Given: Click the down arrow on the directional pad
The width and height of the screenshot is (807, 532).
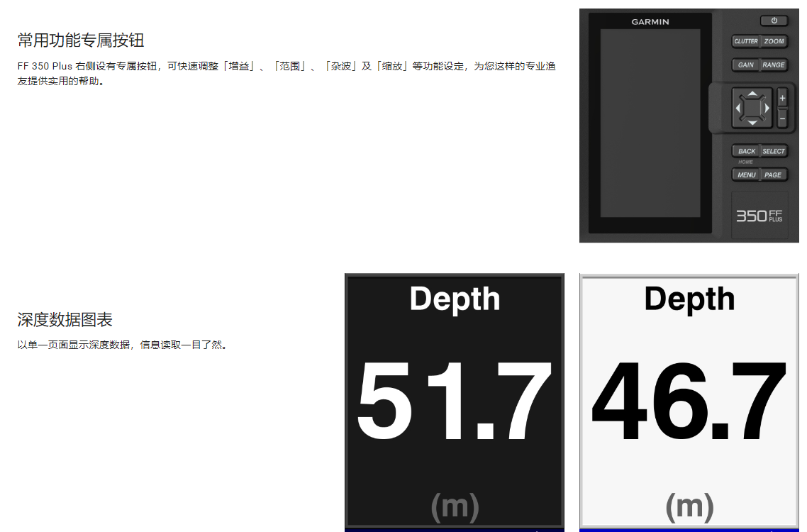Looking at the screenshot, I should (x=752, y=123).
